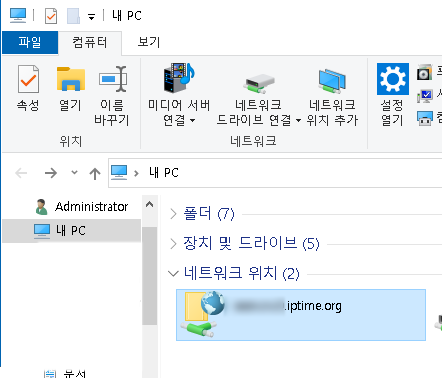Switch to the Computer (컴퓨터) tab
442x378 pixels.
pos(90,43)
